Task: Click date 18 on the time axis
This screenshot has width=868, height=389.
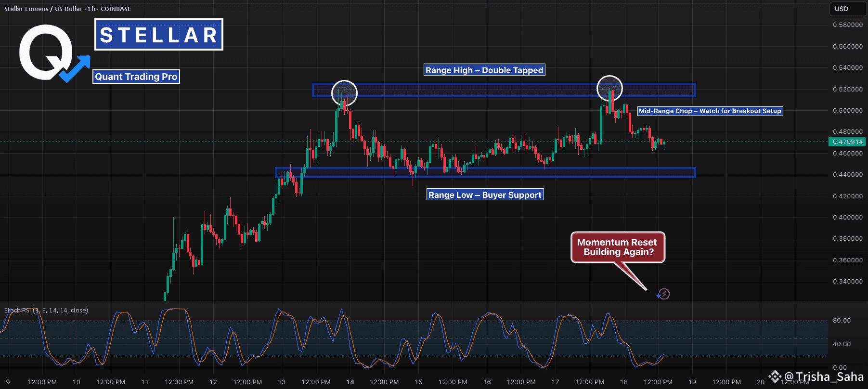Action: (624, 382)
